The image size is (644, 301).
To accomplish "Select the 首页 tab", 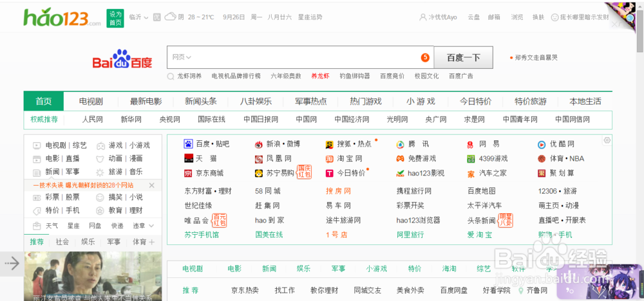I will 44,101.
